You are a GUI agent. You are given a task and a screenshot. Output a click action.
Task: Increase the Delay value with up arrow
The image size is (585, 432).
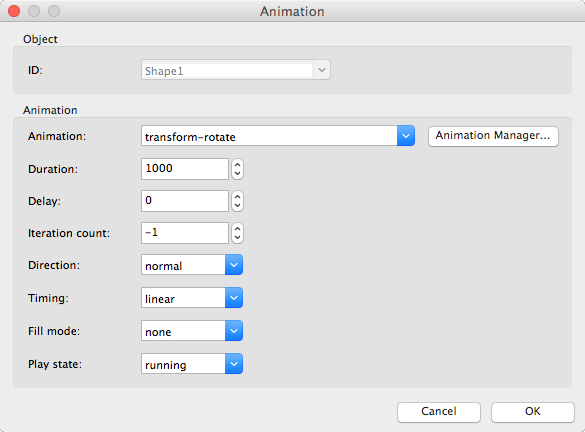coord(237,197)
